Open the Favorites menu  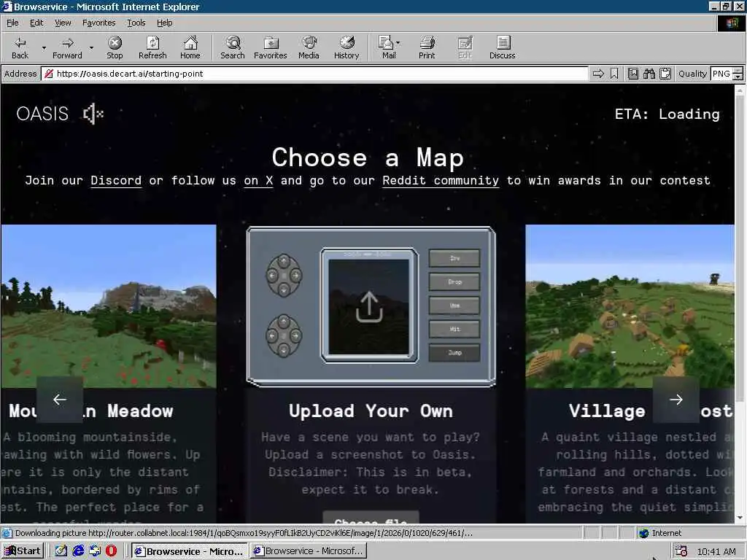(98, 23)
